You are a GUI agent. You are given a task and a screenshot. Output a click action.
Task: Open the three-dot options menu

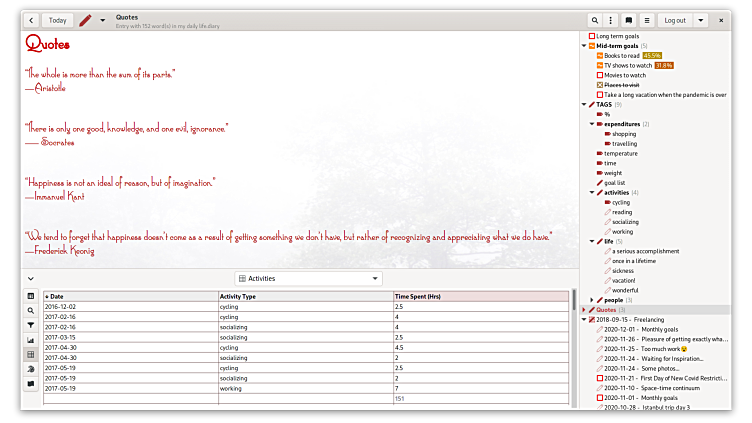pos(611,20)
